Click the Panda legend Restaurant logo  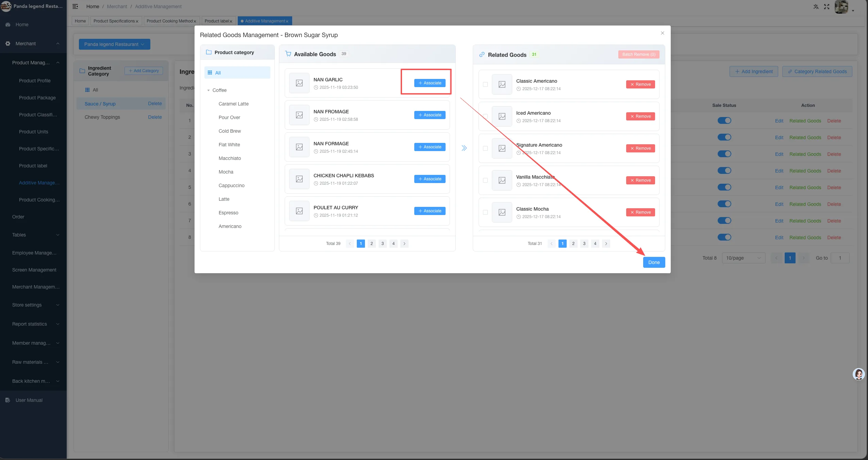pyautogui.click(x=6, y=6)
